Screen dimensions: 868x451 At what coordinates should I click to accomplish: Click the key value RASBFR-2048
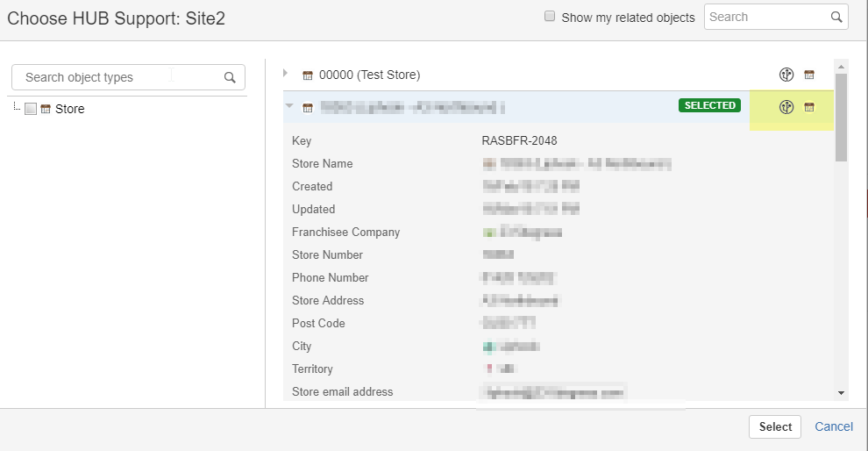coord(519,140)
